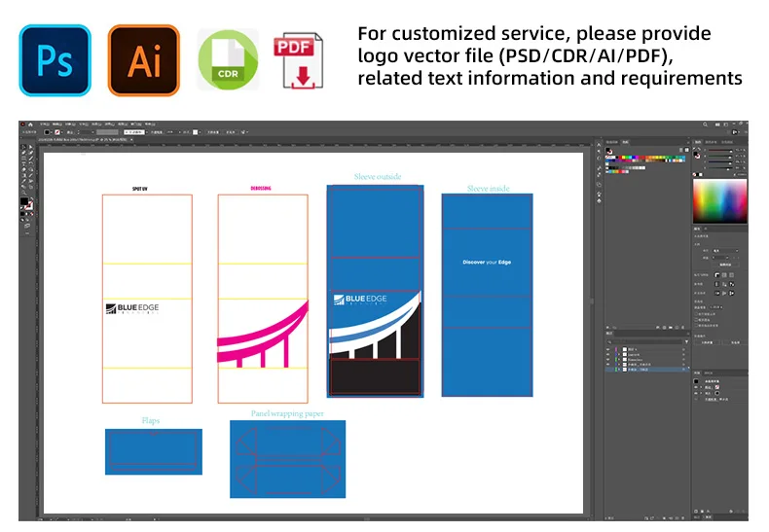Click the black fill color box in toolbox
Screen dimensions: 769x532
click(24, 202)
